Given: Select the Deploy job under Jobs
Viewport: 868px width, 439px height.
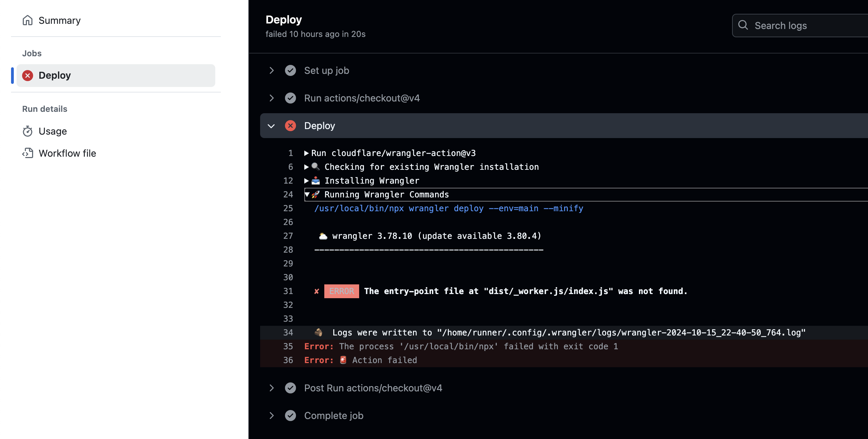Looking at the screenshot, I should (x=55, y=75).
